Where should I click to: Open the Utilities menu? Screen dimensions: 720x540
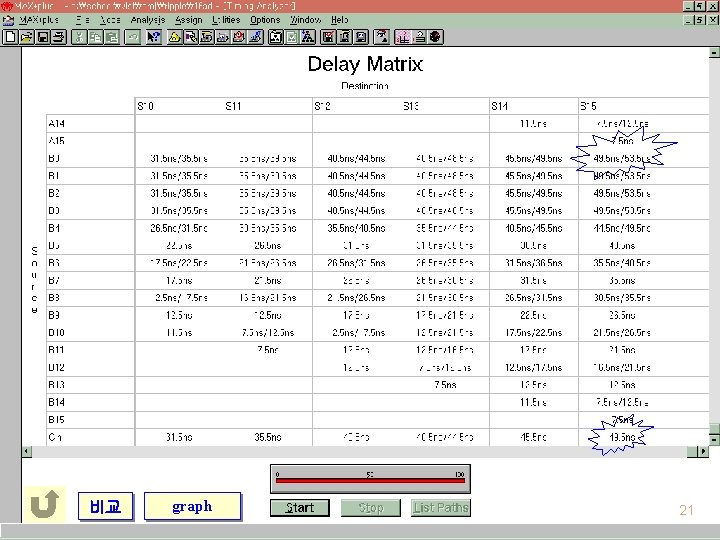(x=226, y=20)
